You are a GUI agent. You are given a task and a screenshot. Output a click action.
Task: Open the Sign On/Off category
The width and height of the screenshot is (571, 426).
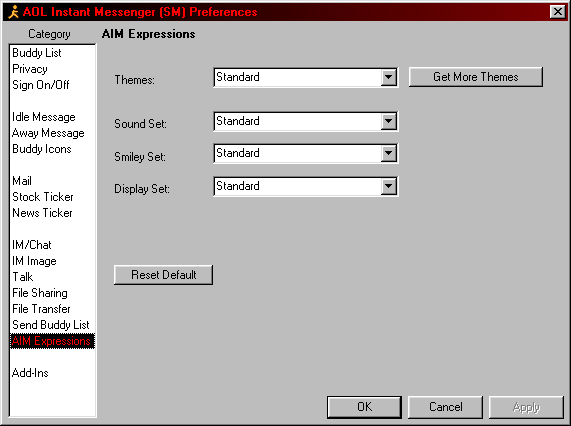(41, 85)
